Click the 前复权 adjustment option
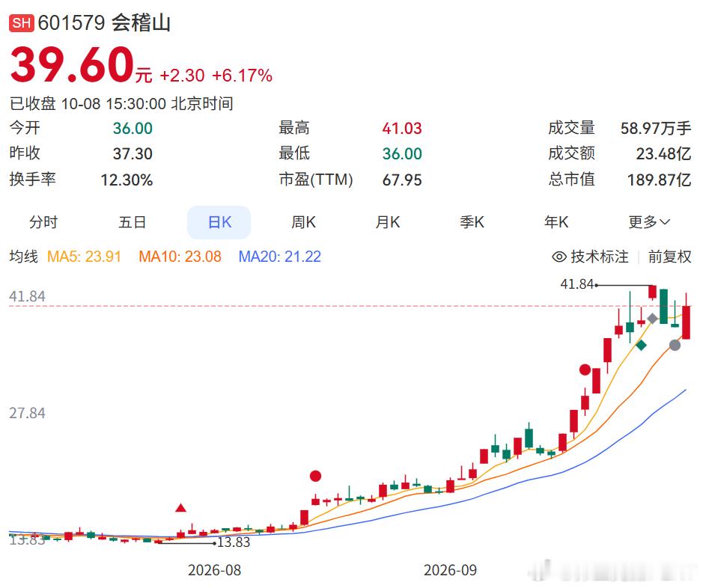Viewport: 703px width, 588px height. (x=670, y=257)
